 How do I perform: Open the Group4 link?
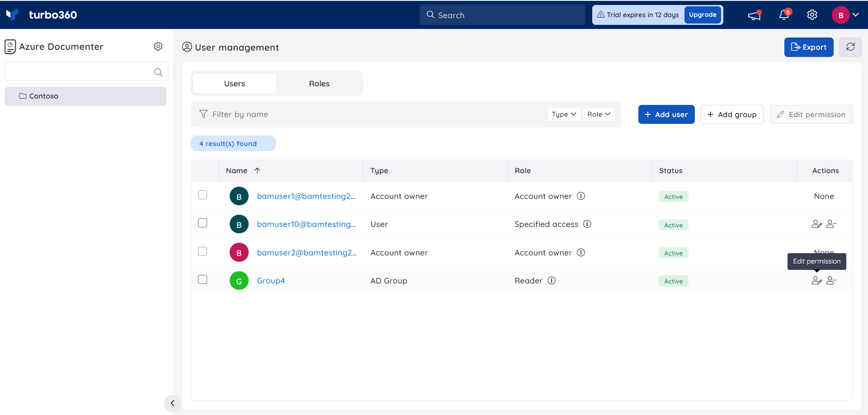point(271,281)
